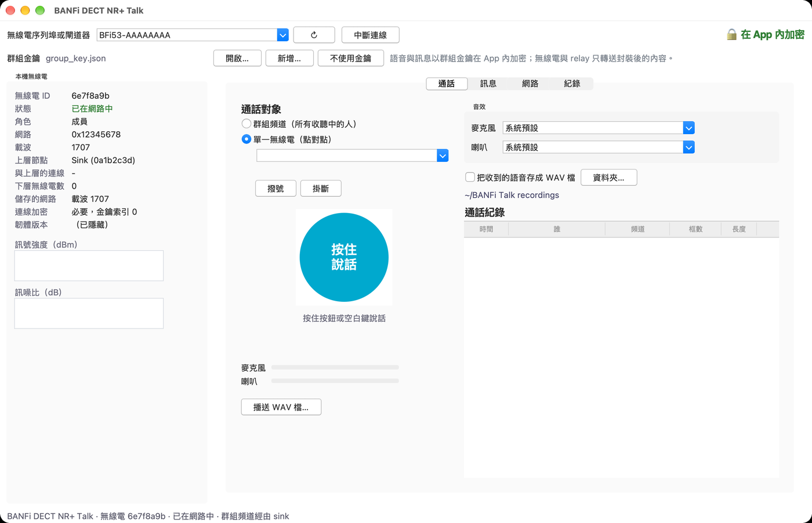812x523 pixels.
Task: Click the 播送 WAV 檔… button
Action: click(281, 407)
